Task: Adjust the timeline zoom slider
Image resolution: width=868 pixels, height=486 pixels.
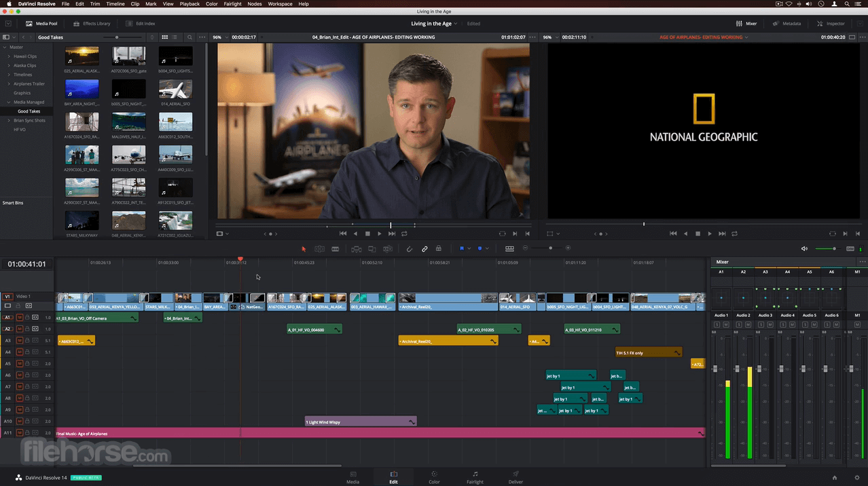Action: 550,248
